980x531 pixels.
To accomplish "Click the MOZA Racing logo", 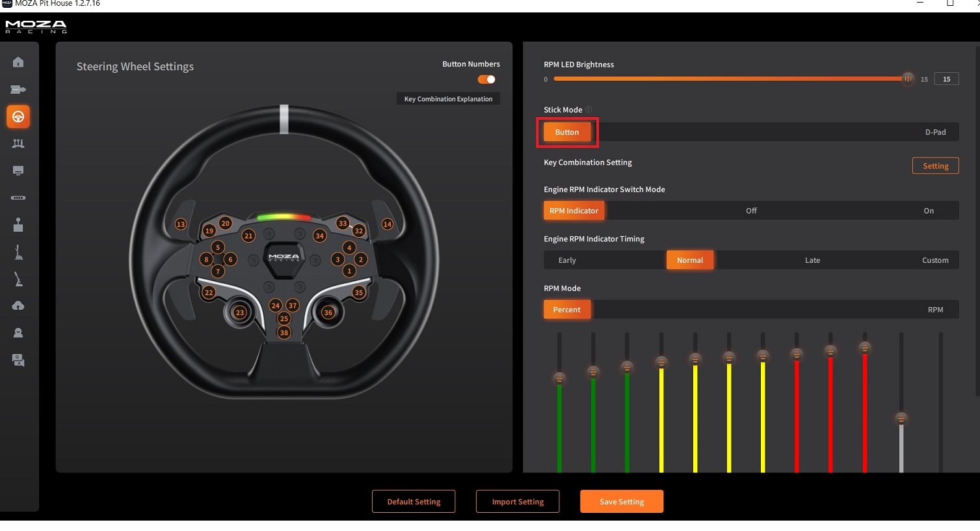I will click(x=36, y=27).
